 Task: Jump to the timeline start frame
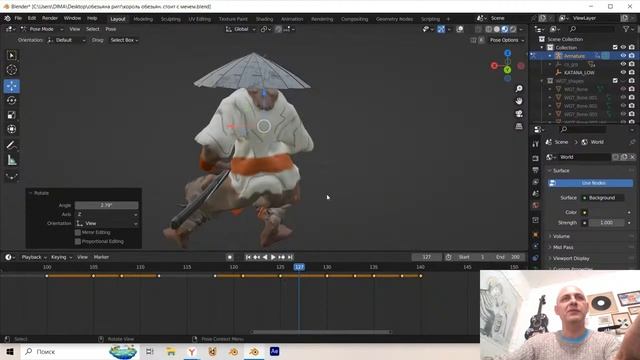(248, 257)
